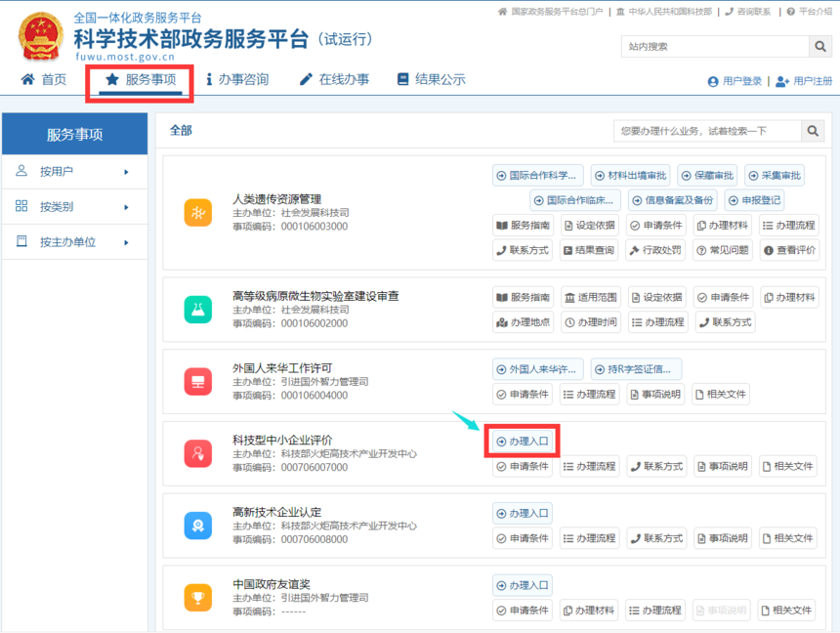840x633 pixels.
Task: Click 办理入口 for 高新技术企业认定
Action: pyautogui.click(x=523, y=514)
